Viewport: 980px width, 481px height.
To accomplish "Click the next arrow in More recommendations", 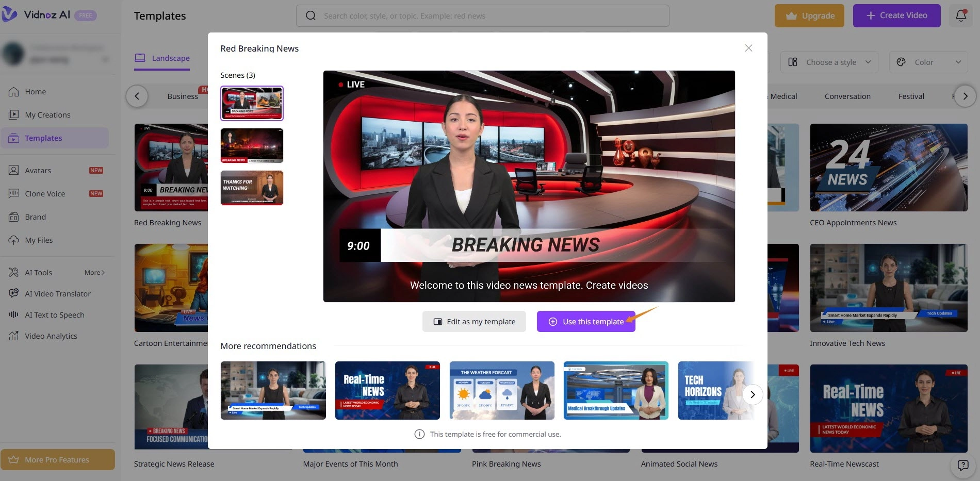I will (753, 394).
